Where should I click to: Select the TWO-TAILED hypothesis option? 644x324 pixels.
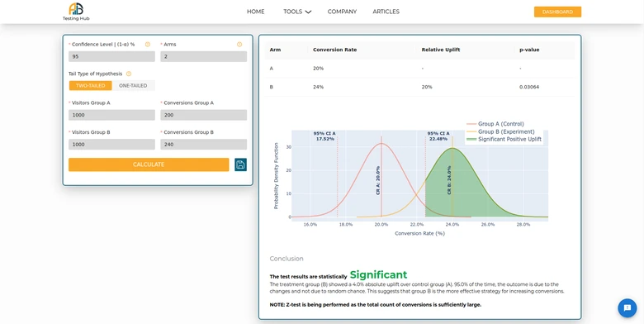click(x=90, y=85)
